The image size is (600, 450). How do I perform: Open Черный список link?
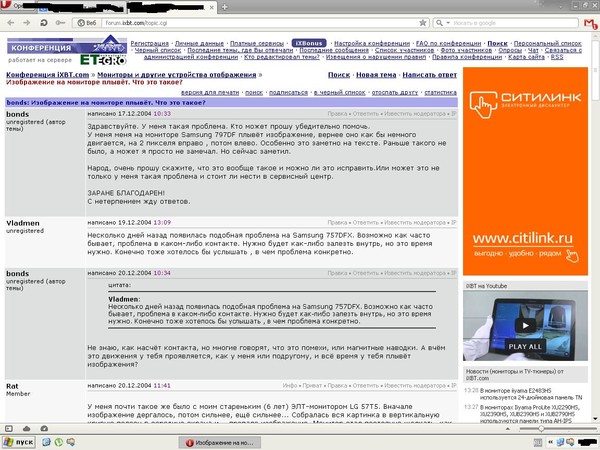(158, 50)
